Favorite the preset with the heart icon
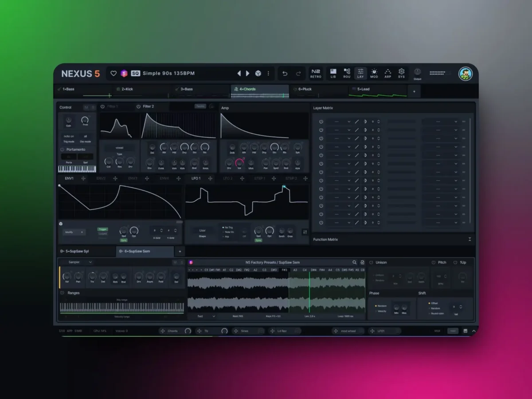Screen dimensions: 532x399 pos(113,73)
